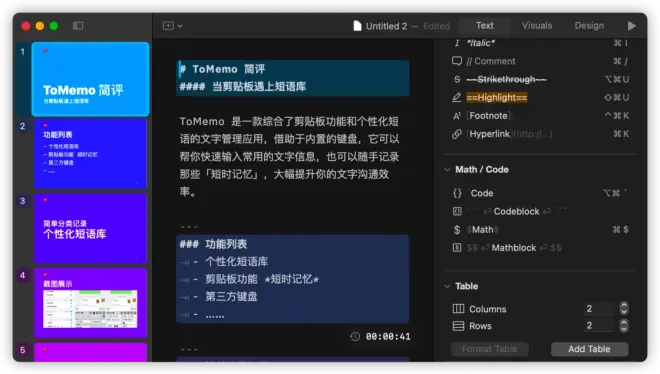Collapse the Math / Code section
Image resolution: width=660 pixels, height=374 pixels.
(x=447, y=170)
